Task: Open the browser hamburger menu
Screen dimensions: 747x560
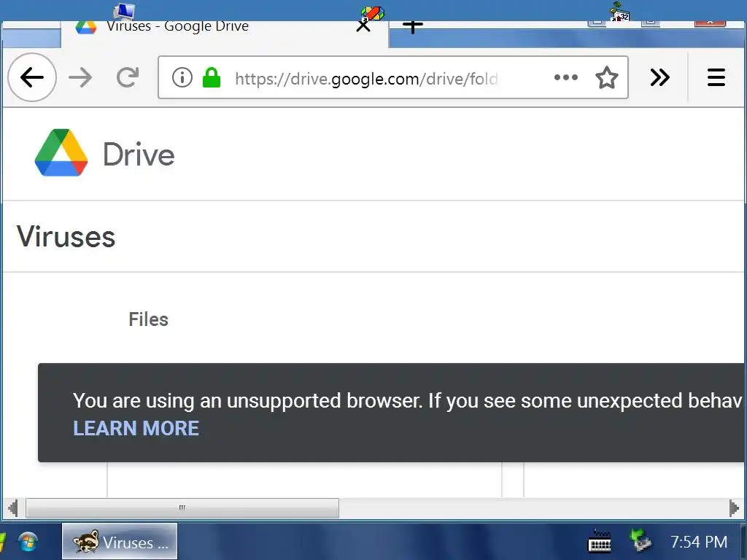Action: pyautogui.click(x=716, y=77)
